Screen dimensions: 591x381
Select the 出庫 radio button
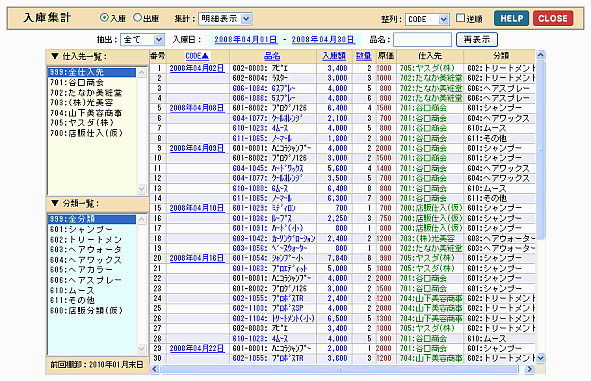138,18
